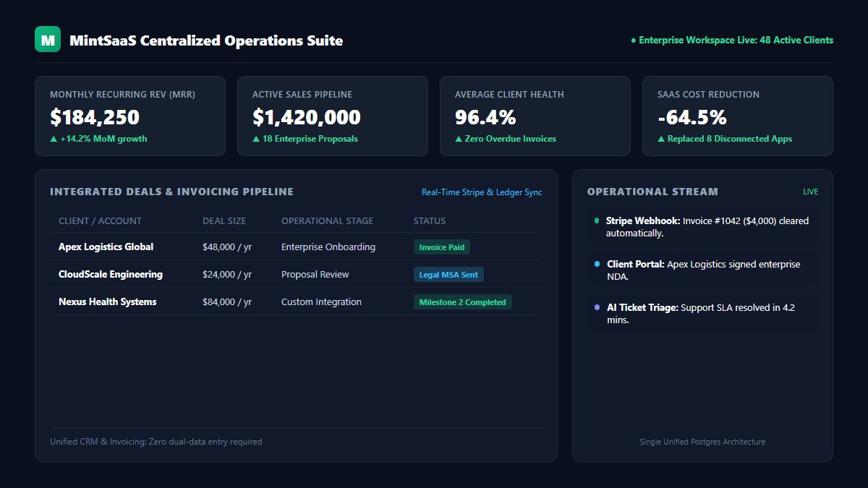Click the Replaced 8 Disconnected Apps text
868x488 pixels.
pos(725,139)
